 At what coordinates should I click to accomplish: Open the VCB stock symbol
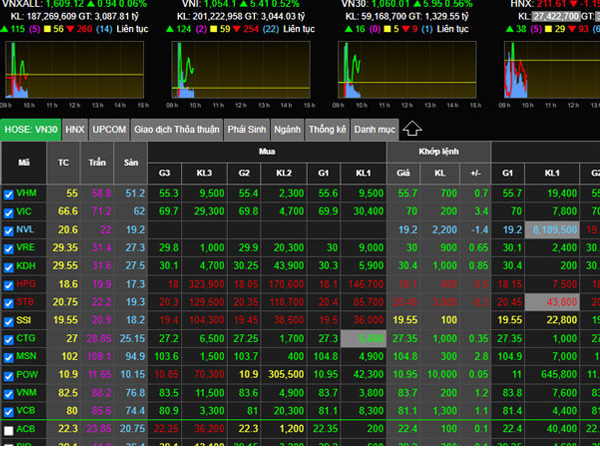pyautogui.click(x=26, y=411)
